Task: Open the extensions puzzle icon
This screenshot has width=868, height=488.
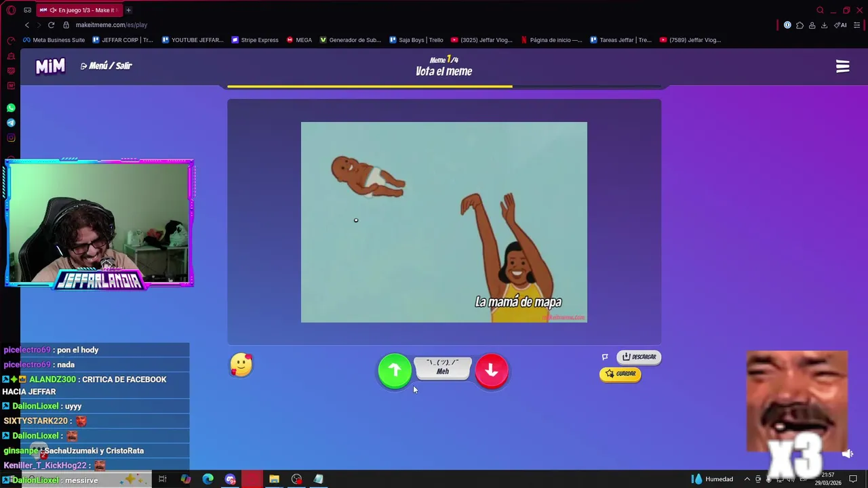Action: (800, 25)
